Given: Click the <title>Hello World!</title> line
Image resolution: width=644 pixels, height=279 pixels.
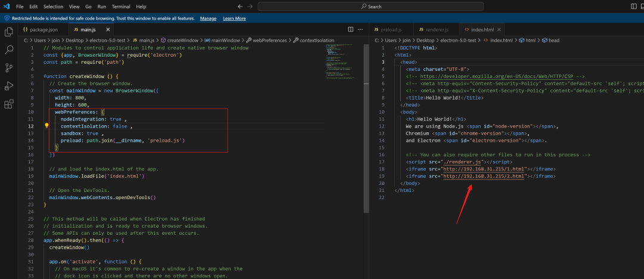Looking at the screenshot, I should click(x=444, y=98).
